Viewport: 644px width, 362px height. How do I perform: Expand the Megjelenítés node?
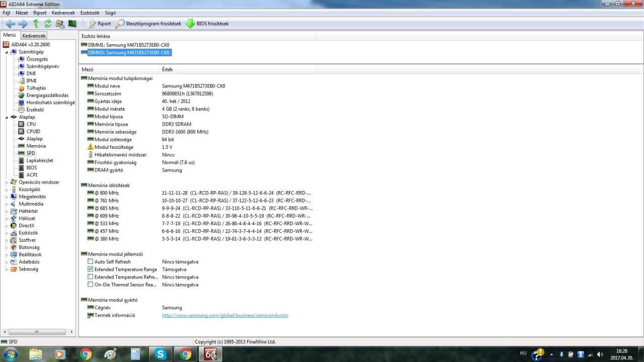tap(7, 197)
